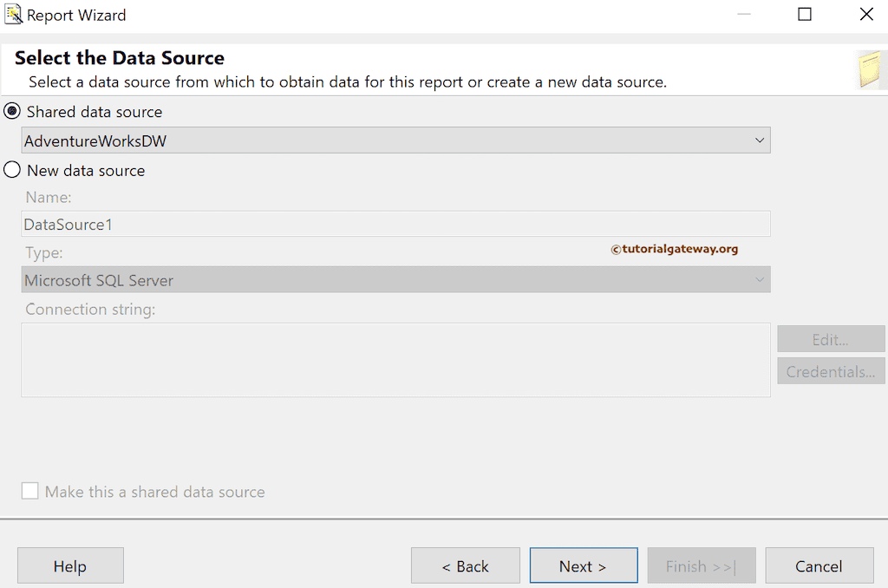
Task: Select the New data source radio button
Action: [12, 170]
